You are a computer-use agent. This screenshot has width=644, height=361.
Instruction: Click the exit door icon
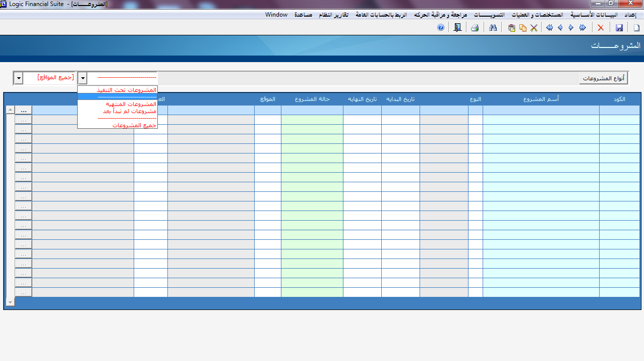point(457,28)
